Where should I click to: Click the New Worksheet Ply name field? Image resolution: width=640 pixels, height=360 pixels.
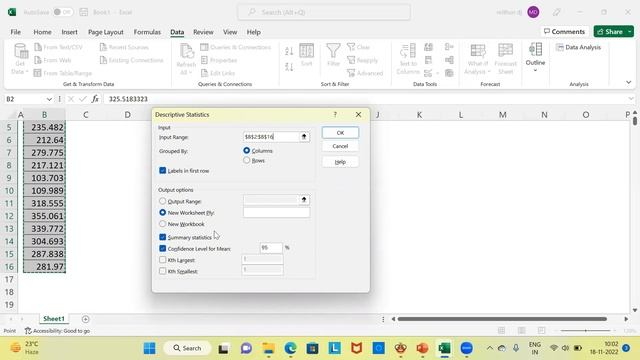(x=276, y=212)
